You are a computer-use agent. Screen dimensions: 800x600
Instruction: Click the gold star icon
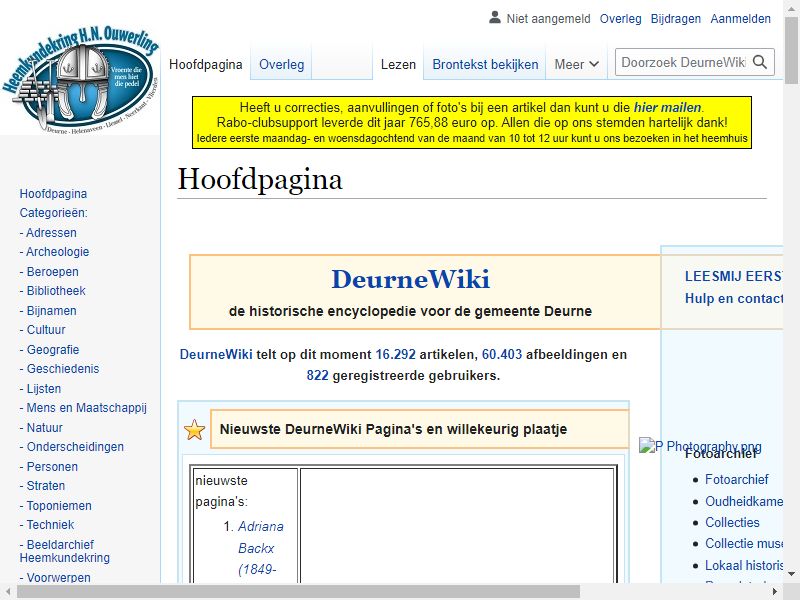pyautogui.click(x=194, y=430)
